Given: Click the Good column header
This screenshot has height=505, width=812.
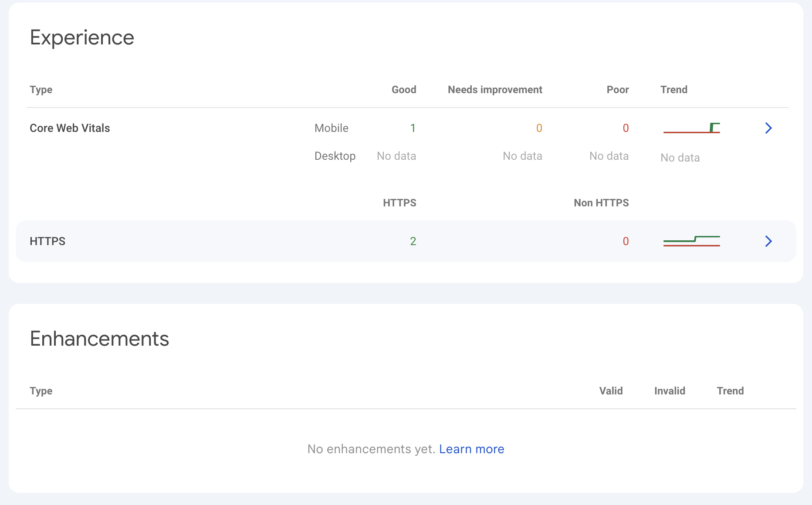Looking at the screenshot, I should click(404, 90).
